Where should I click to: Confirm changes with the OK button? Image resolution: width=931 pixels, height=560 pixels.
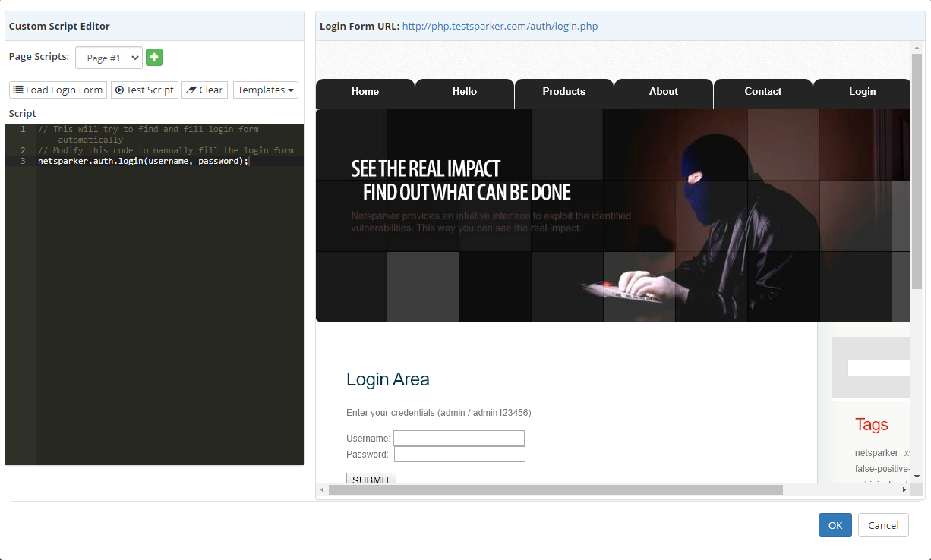click(835, 524)
